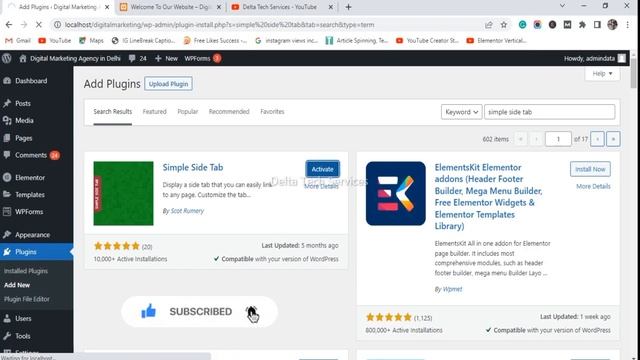Open Templates in the sidebar
This screenshot has width=640, height=360.
point(30,195)
